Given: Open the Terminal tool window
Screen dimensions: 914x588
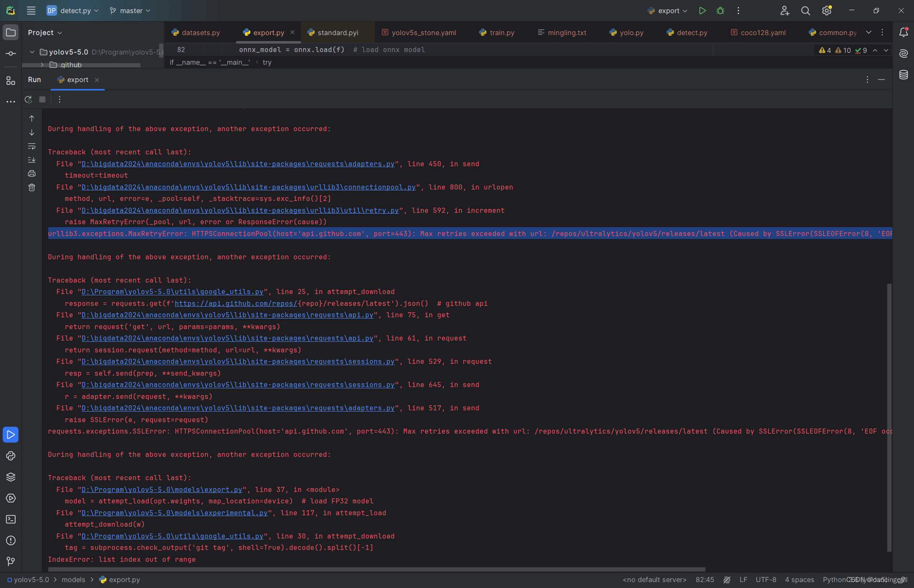Looking at the screenshot, I should tap(11, 519).
